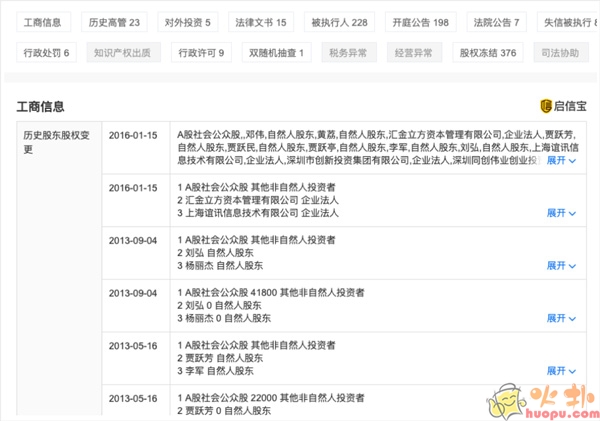Select the 对外投资 5 tab

pos(187,21)
